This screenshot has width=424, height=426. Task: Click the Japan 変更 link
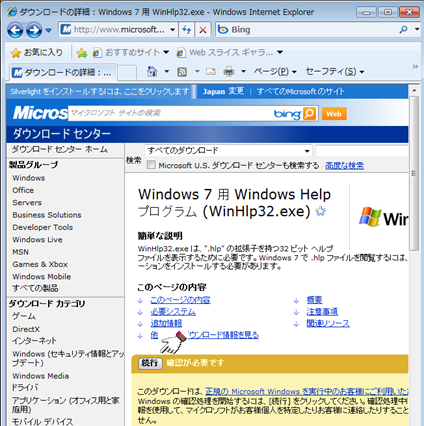point(223,91)
